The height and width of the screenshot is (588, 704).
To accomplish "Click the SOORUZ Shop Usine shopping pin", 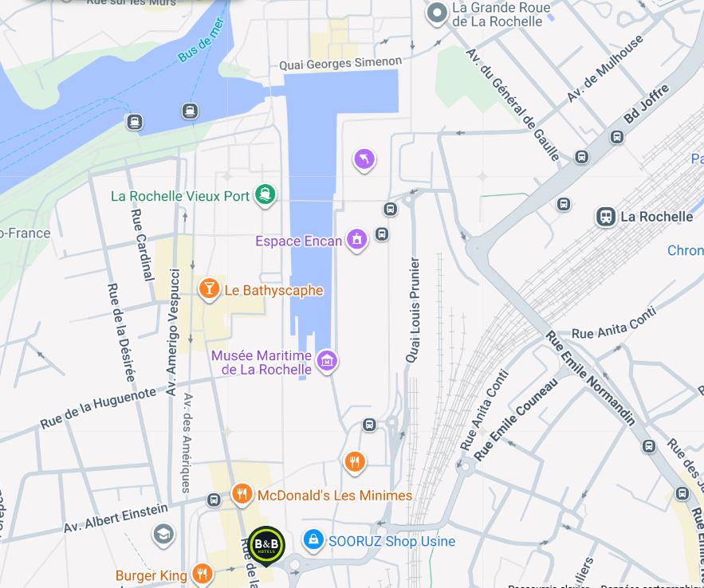I will 313,540.
